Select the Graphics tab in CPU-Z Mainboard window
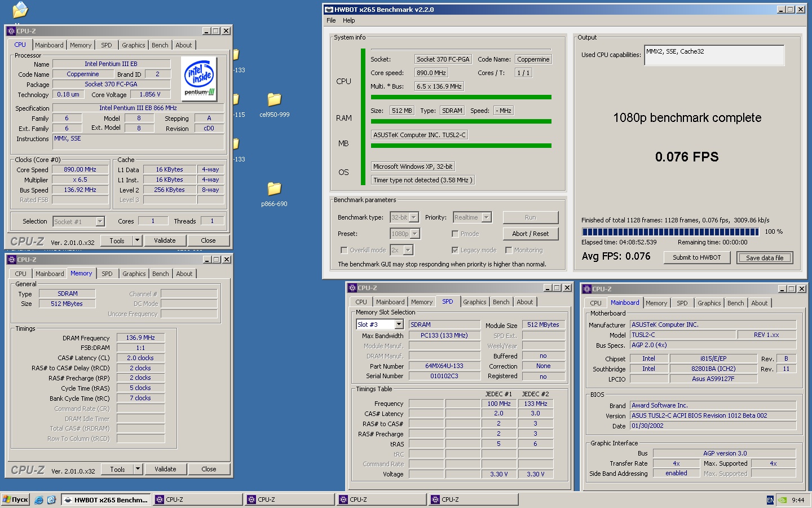The width and height of the screenshot is (812, 508). 709,303
